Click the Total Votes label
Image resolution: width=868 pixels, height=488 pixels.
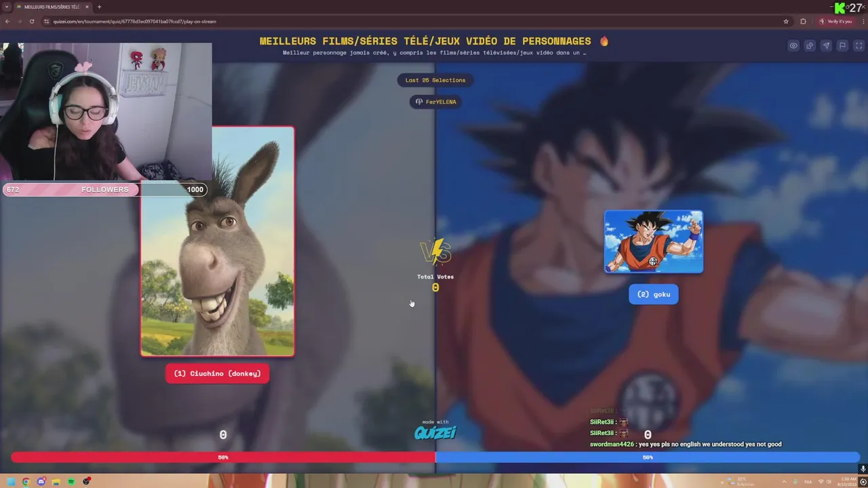435,277
